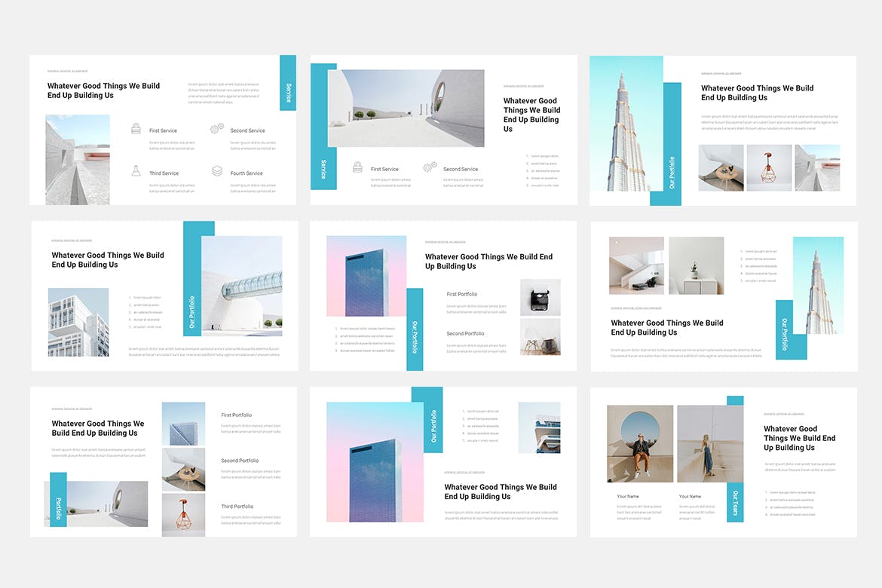
Task: Click the copper lamp thumbnail beside Third Portfolio
Action: [x=183, y=515]
